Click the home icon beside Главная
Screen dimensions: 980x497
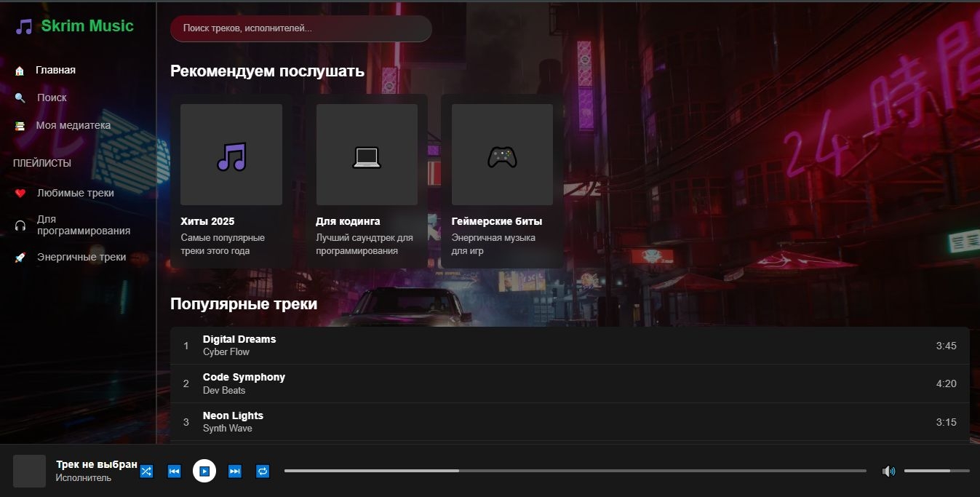[x=20, y=71]
